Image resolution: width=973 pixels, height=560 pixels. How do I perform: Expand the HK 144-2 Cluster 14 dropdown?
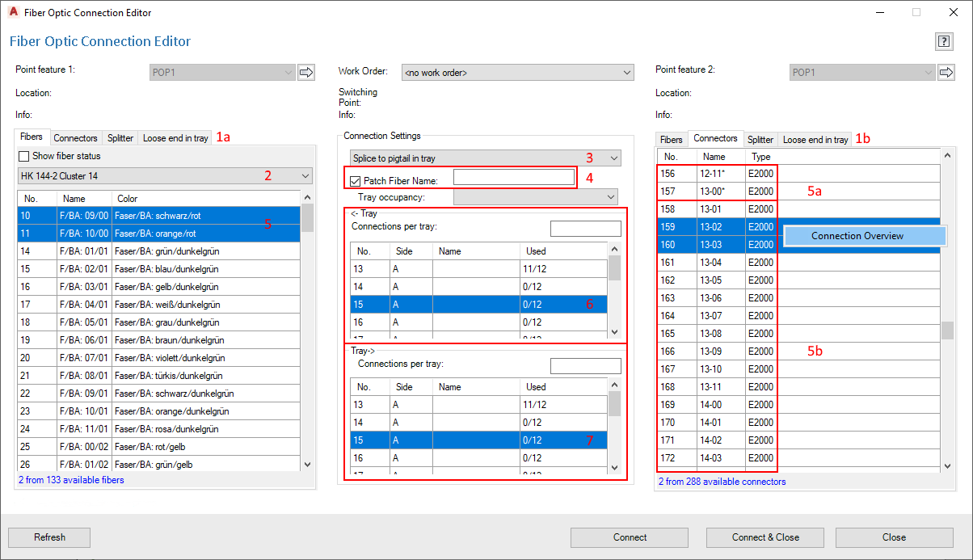point(165,175)
